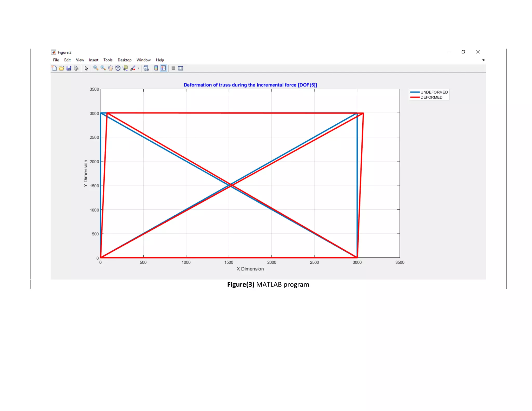This screenshot has height=411, width=532.
Task: Open the Edit menu
Action: point(67,60)
